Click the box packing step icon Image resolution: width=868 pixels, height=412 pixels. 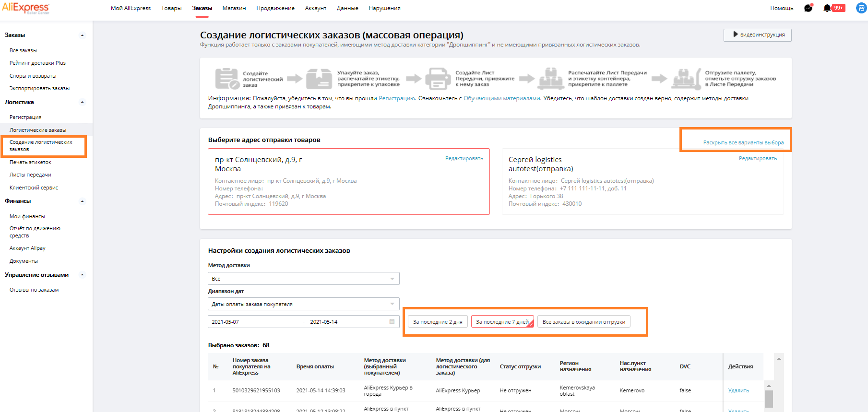tap(319, 79)
